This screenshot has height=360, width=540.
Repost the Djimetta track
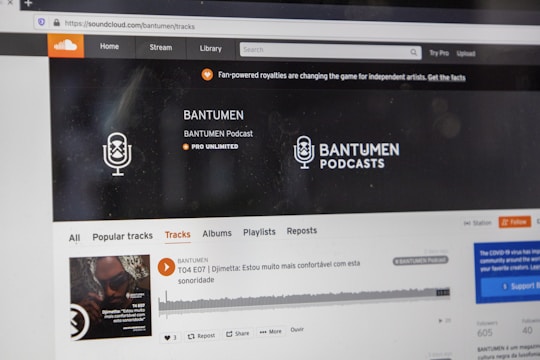point(201,336)
